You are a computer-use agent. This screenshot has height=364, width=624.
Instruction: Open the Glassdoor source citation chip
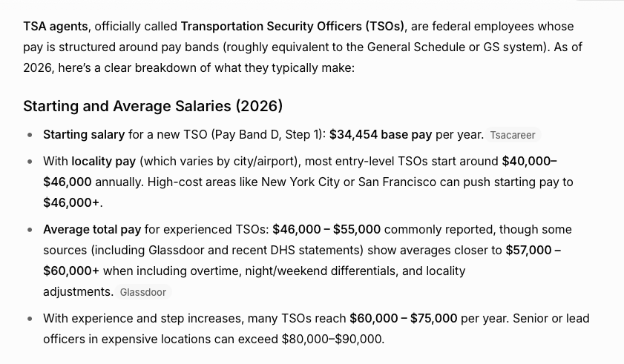pos(143,292)
